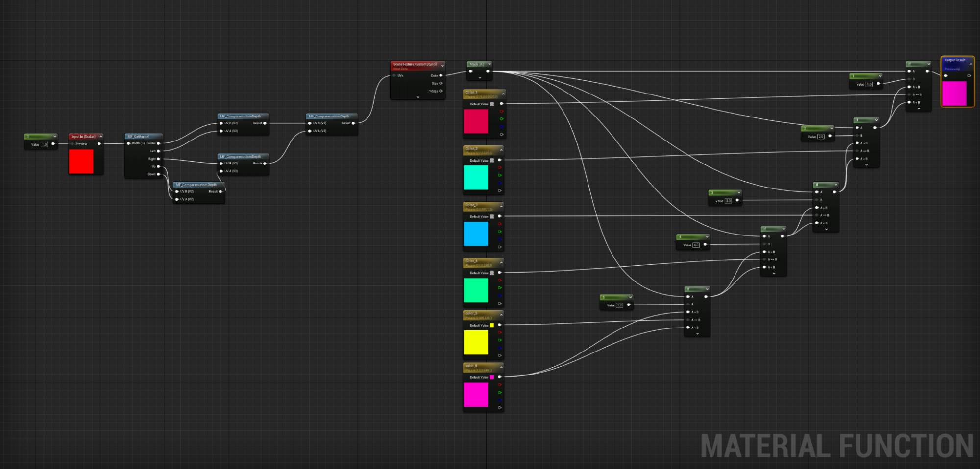This screenshot has height=469, width=980.
Task: Click the 1.0 value field feeding Input In (Scalar)
Action: coord(44,144)
